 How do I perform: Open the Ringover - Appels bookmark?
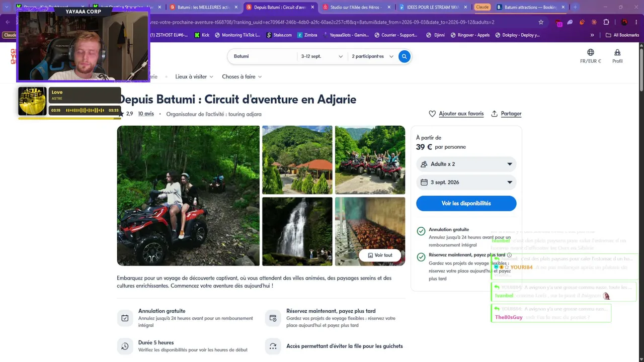coord(470,35)
